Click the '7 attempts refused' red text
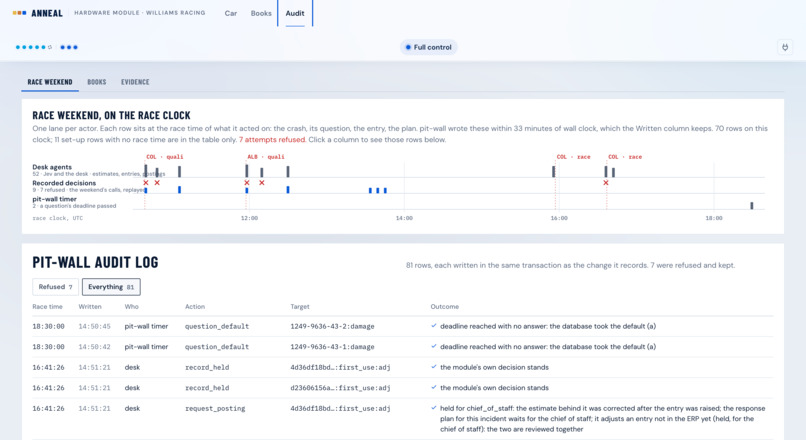806x440 pixels. 272,140
